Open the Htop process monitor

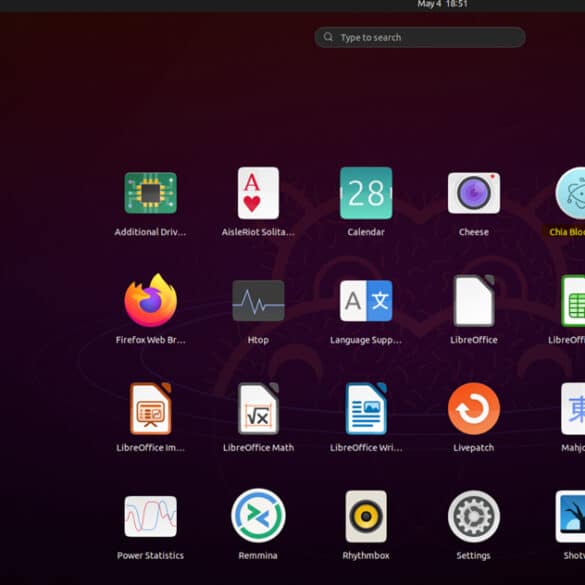pos(258,301)
